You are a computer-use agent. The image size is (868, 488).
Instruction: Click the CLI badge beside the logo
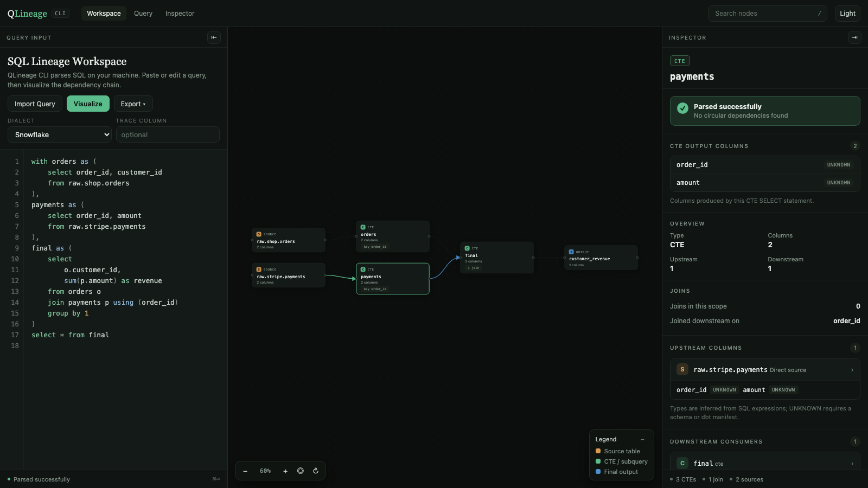(60, 14)
